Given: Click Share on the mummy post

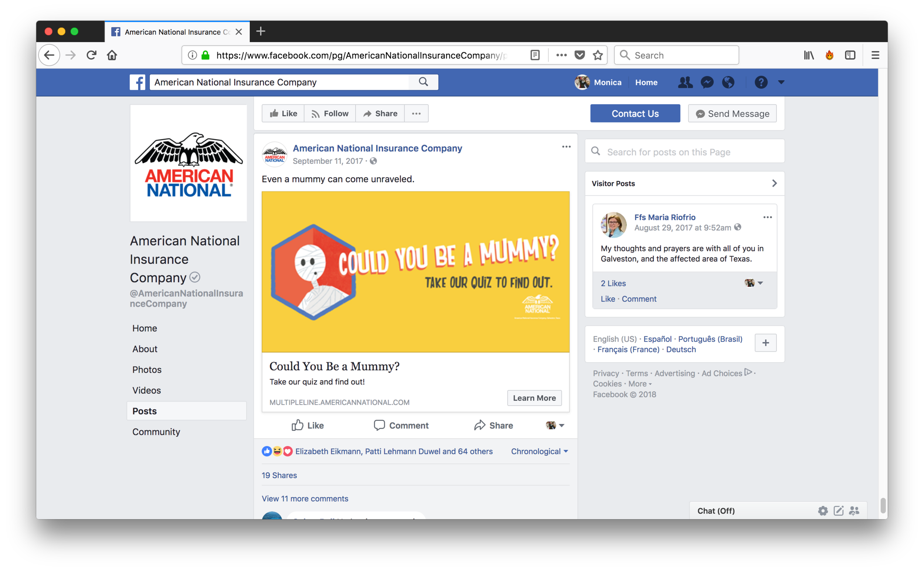Looking at the screenshot, I should (493, 425).
